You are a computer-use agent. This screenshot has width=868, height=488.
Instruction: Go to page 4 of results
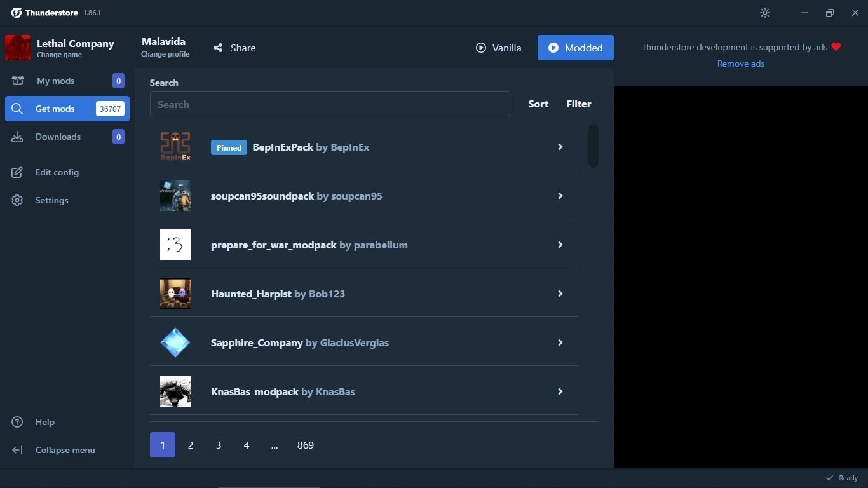[247, 445]
